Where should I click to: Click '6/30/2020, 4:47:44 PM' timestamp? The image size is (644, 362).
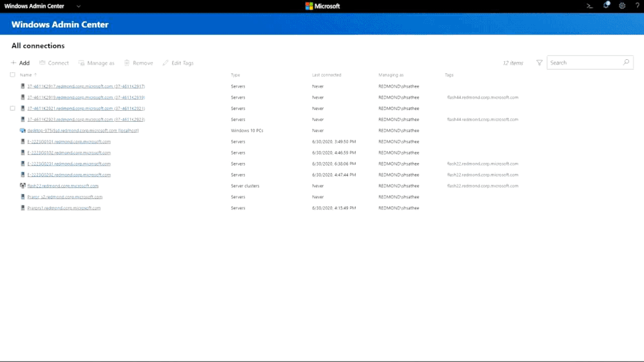tap(334, 175)
